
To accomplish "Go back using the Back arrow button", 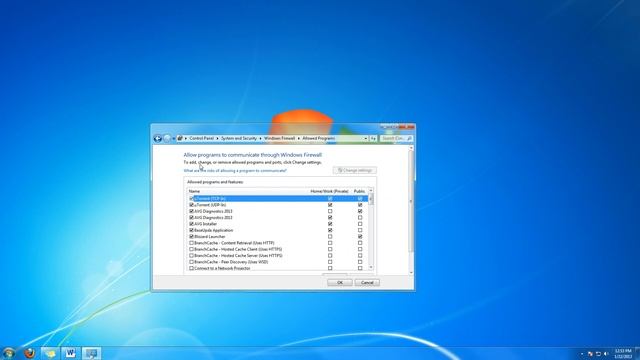I will (158, 139).
